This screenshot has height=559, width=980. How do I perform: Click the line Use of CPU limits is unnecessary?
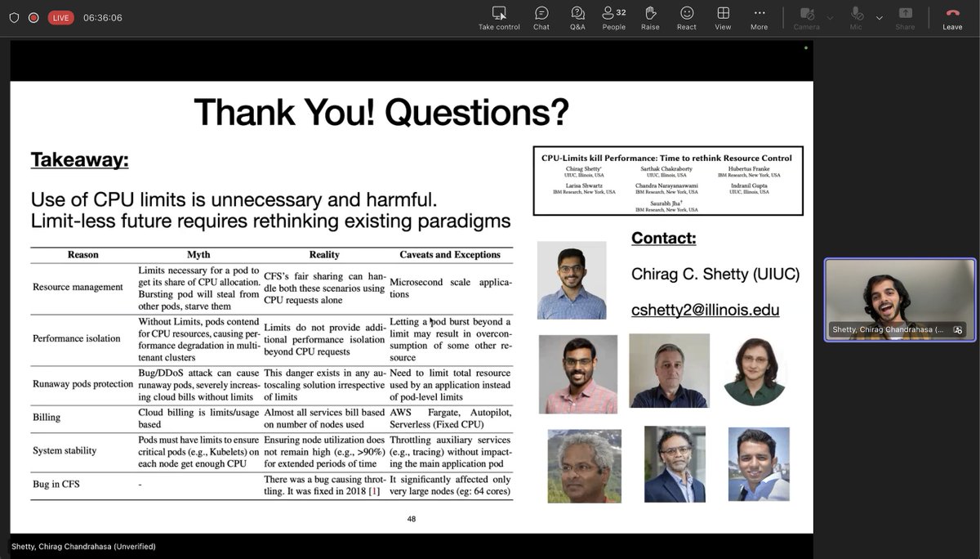tap(234, 199)
